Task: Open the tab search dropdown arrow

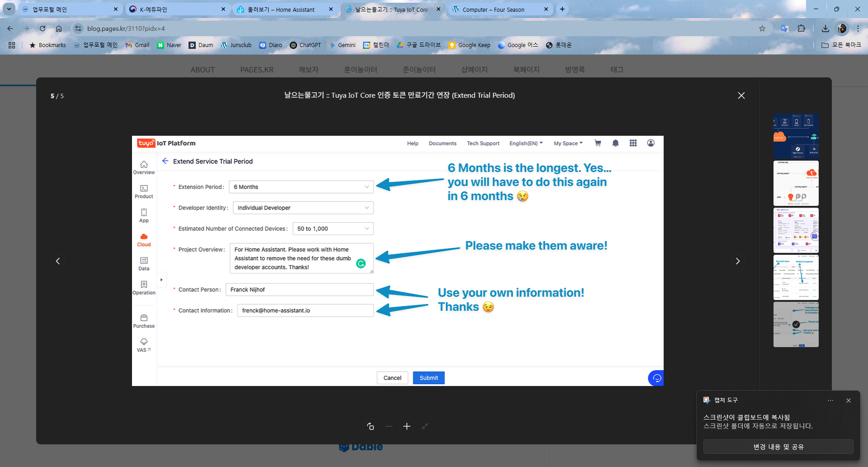Action: (9, 9)
